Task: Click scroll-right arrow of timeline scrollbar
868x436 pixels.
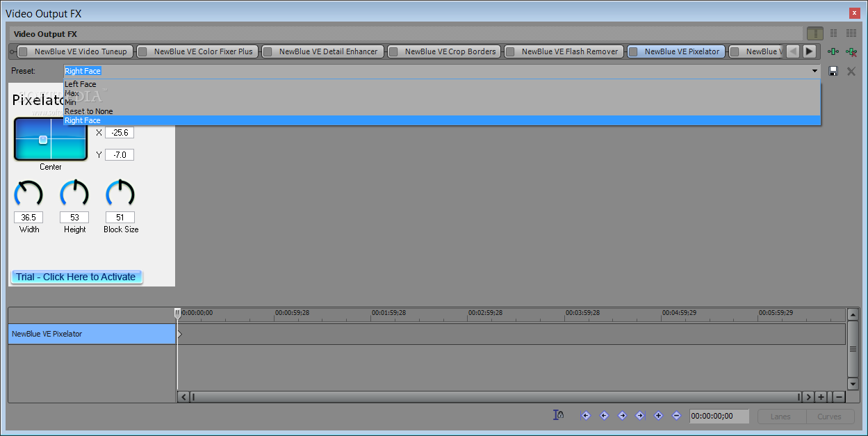Action: [808, 397]
